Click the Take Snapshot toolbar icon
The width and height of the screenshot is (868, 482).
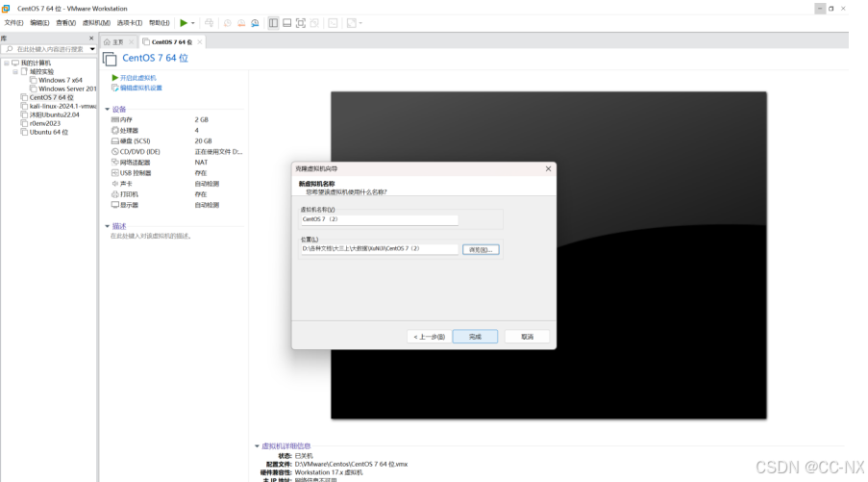(x=228, y=23)
